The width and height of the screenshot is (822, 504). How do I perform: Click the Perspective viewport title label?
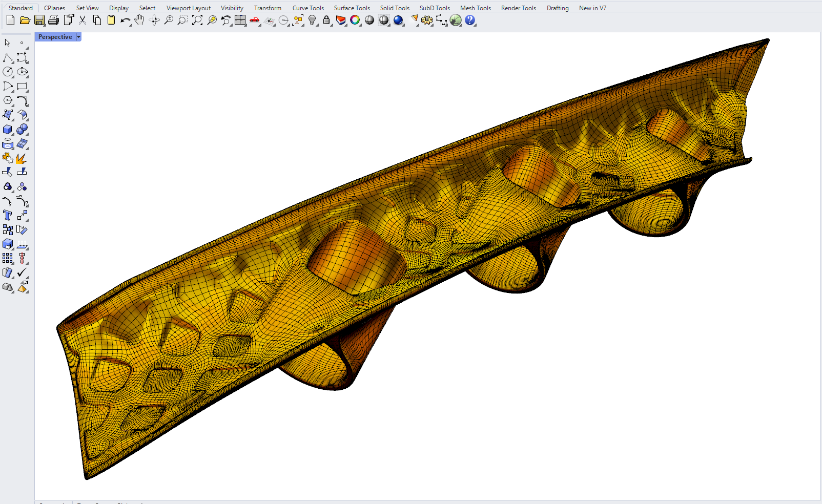click(x=55, y=37)
